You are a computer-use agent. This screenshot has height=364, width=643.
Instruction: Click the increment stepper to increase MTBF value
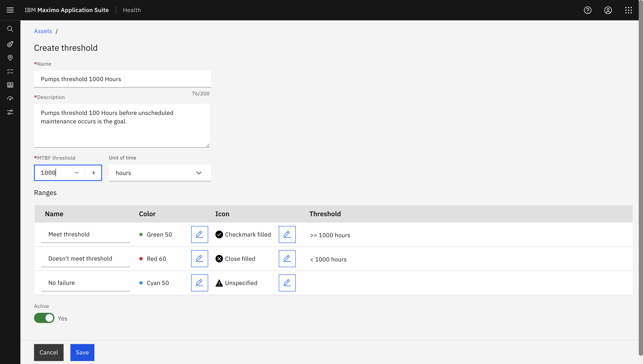[93, 172]
